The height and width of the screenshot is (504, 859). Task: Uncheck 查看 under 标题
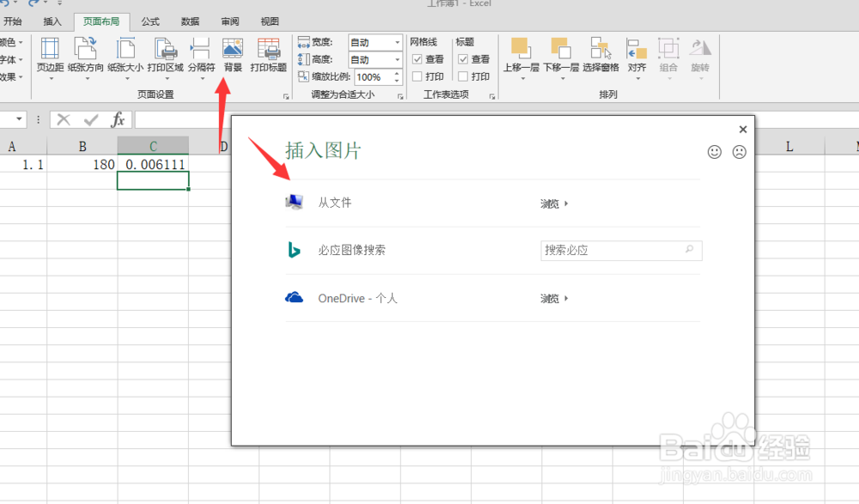[x=463, y=58]
